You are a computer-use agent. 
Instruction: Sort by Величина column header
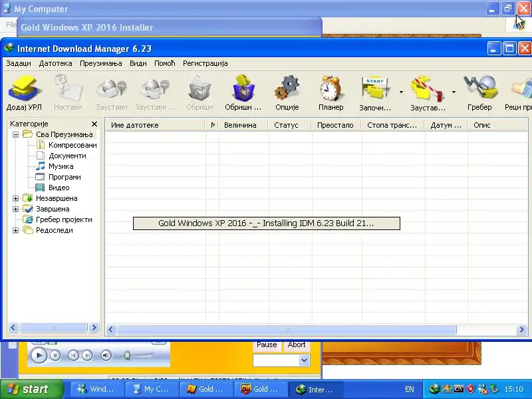243,125
